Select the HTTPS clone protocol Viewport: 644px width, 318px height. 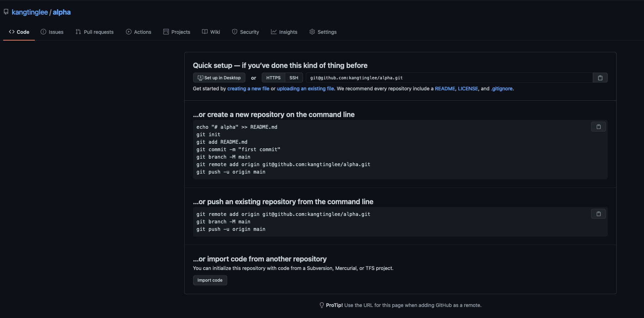(x=273, y=78)
